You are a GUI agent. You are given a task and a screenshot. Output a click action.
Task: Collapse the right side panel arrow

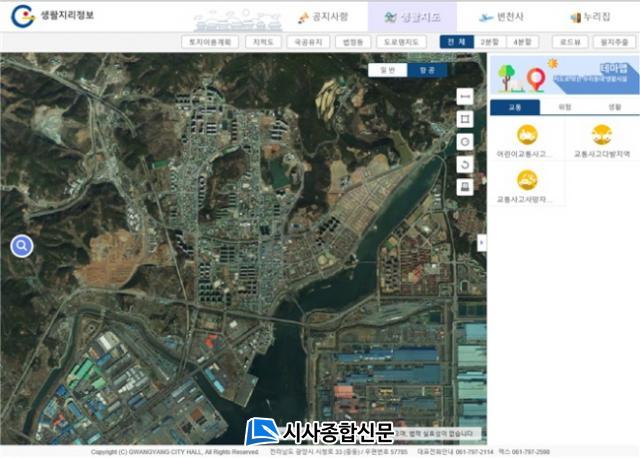click(x=481, y=243)
